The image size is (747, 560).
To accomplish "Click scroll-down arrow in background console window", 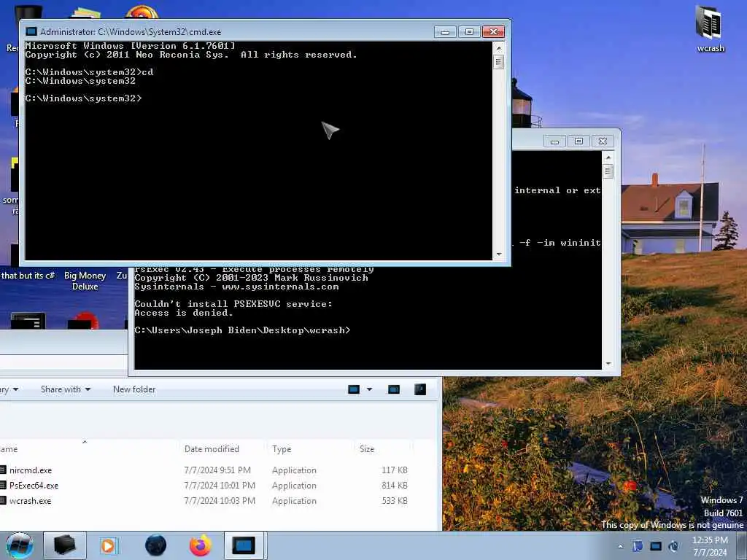I will pos(608,364).
